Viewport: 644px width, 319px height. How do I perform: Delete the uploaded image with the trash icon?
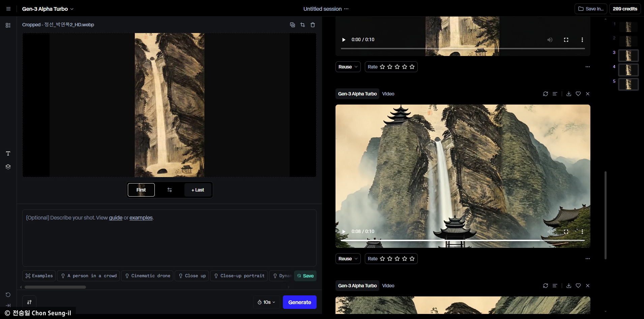(313, 25)
